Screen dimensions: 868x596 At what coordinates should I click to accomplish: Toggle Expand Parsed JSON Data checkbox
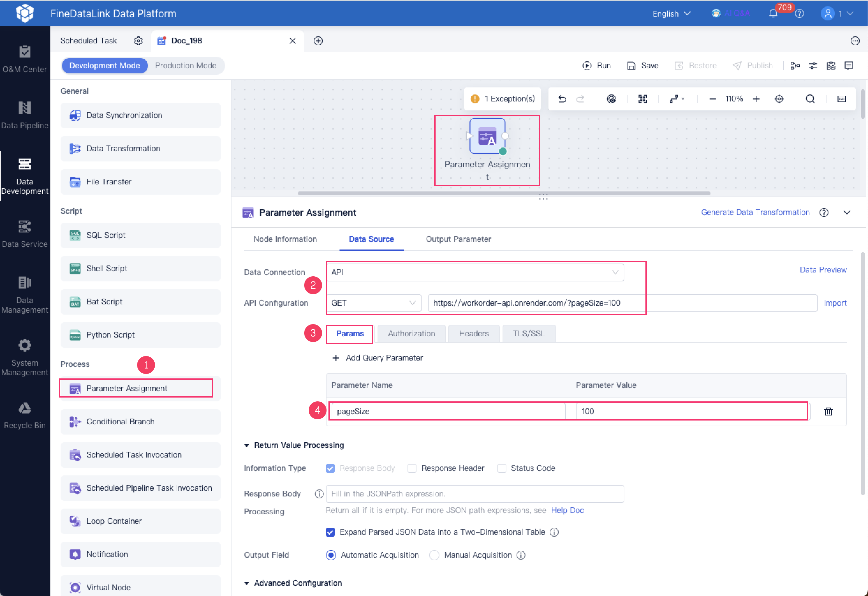coord(330,532)
